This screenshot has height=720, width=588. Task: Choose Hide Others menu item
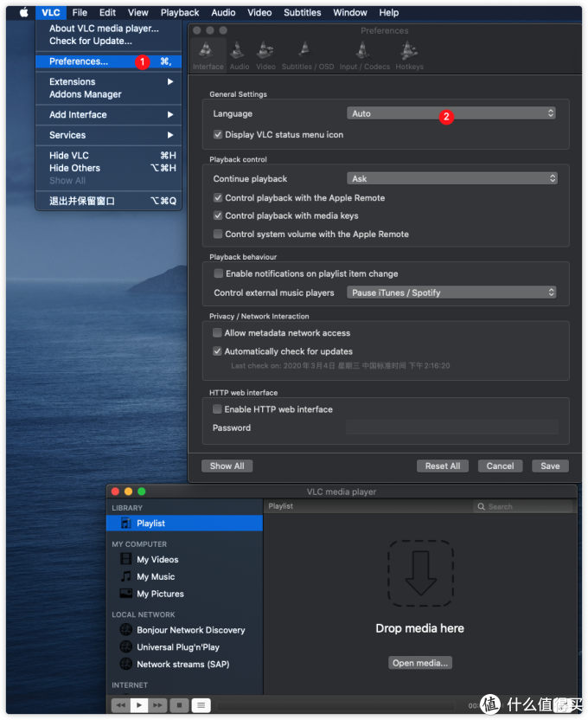[109, 168]
